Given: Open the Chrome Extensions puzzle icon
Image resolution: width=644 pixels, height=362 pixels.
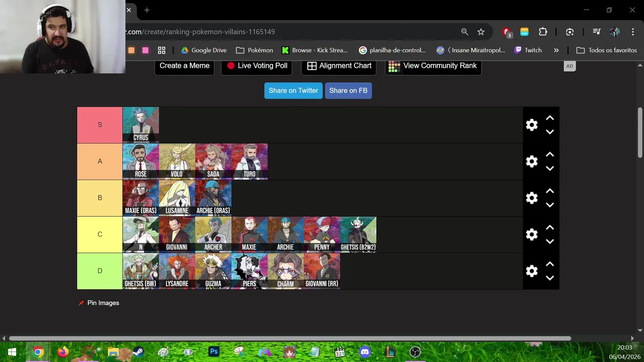Looking at the screenshot, I should [x=543, y=32].
